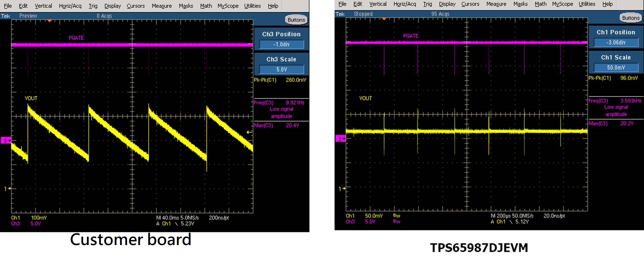Open Help menu in TPS65987DJEVM scope

[x=607, y=4]
